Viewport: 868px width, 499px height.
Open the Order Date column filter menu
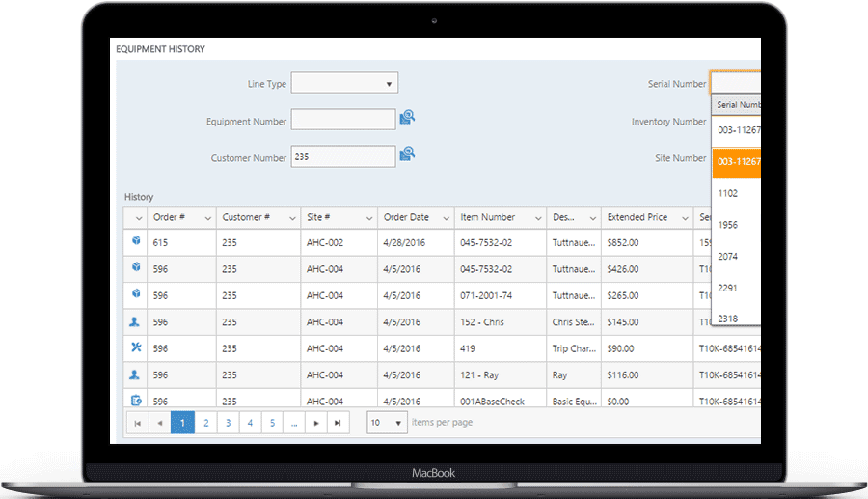coord(447,218)
